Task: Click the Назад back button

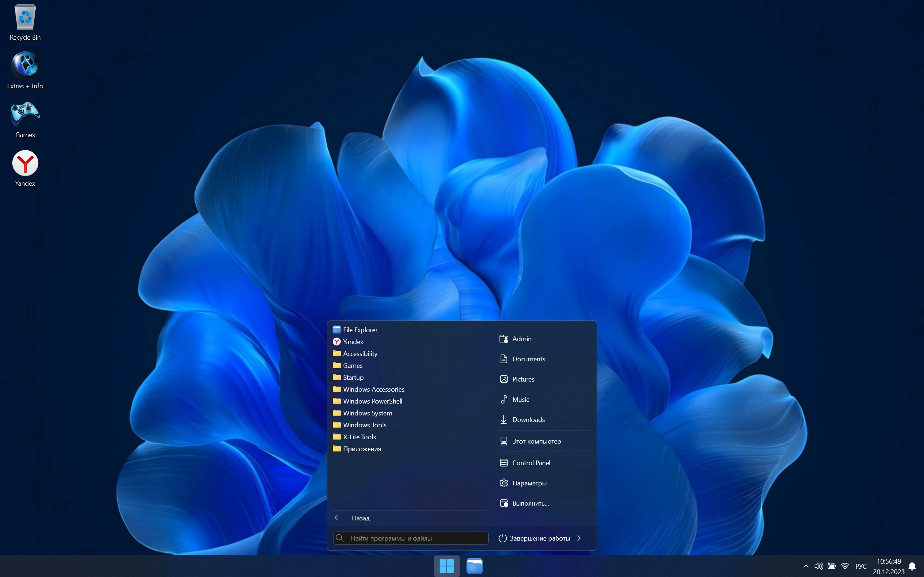Action: (x=360, y=518)
